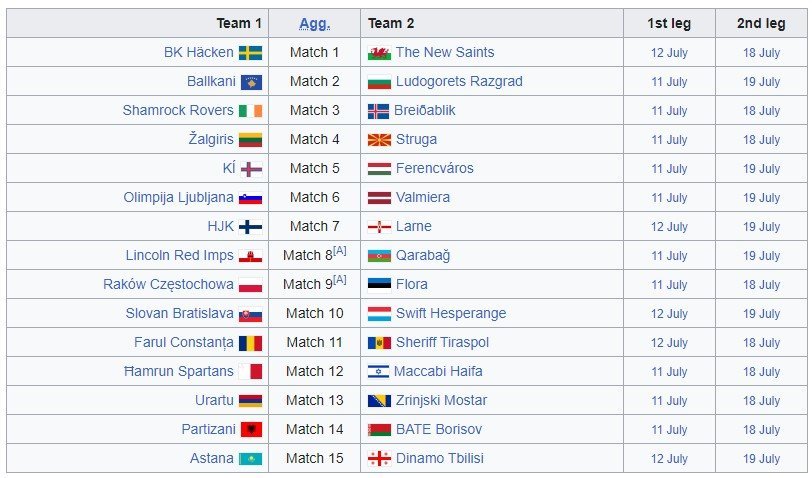
Task: Click the Albanian flag beside Partizani
Action: point(250,430)
